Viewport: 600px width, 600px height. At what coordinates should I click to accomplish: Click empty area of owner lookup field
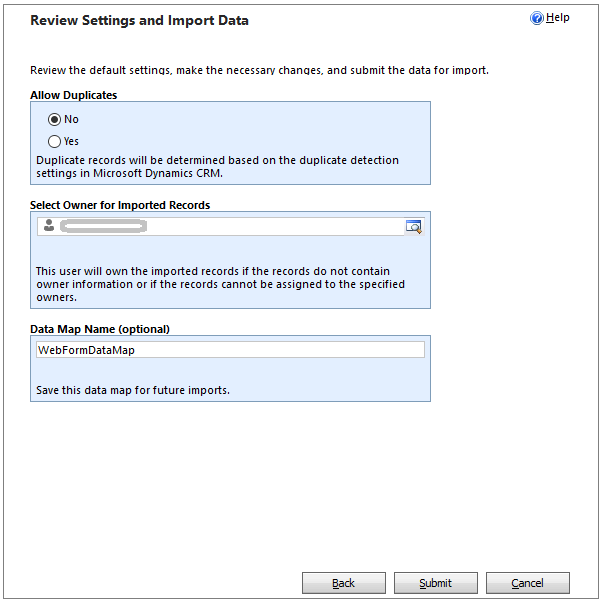click(276, 226)
